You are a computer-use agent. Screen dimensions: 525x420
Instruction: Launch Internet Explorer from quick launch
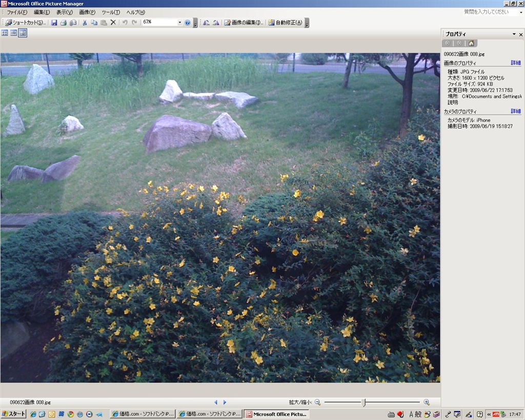tap(33, 414)
